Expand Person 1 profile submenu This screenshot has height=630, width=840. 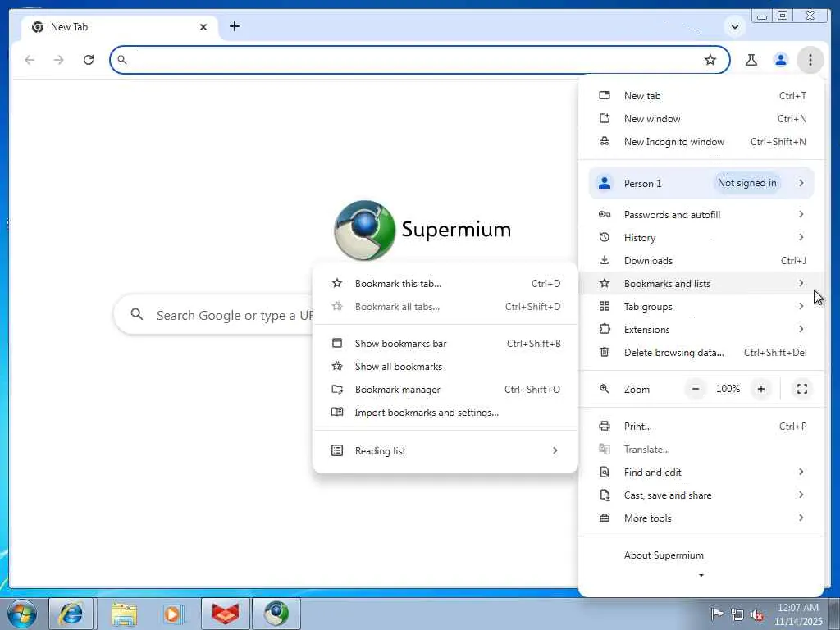(701, 183)
